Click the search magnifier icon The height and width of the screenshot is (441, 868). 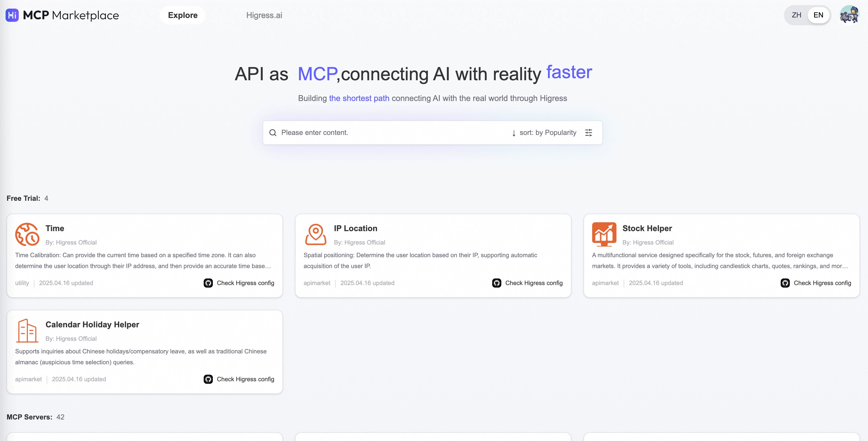click(x=273, y=133)
